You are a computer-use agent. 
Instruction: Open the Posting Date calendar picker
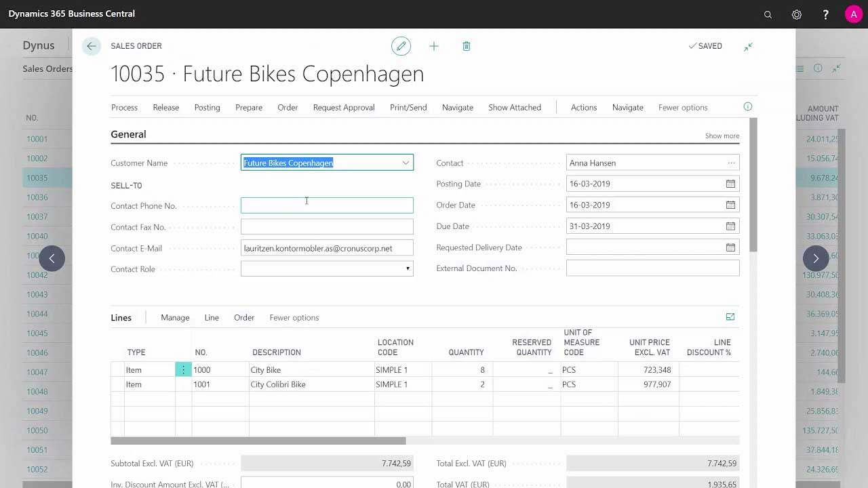[730, 184]
